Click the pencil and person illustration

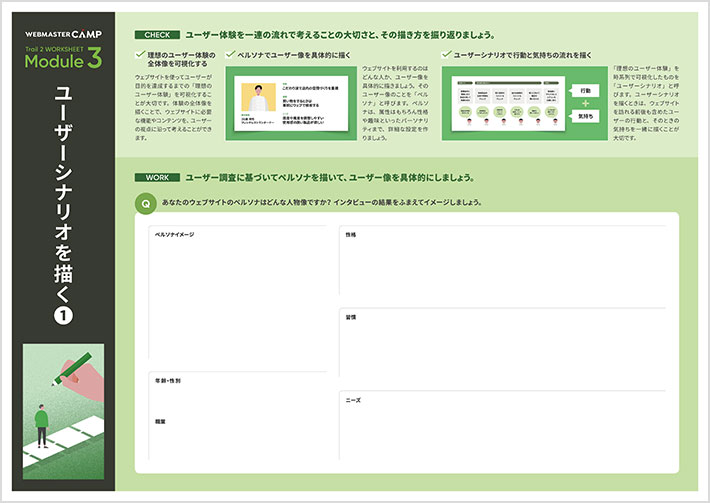pyautogui.click(x=63, y=411)
